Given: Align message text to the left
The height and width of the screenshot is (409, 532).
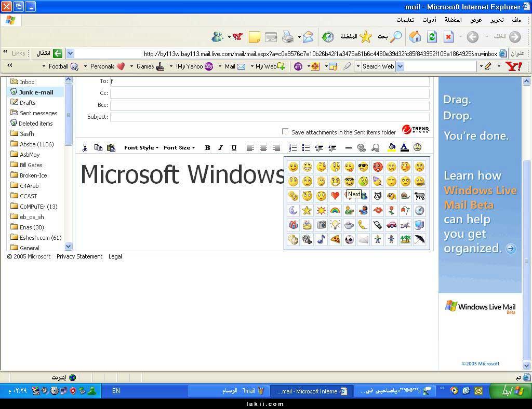Looking at the screenshot, I should click(250, 148).
